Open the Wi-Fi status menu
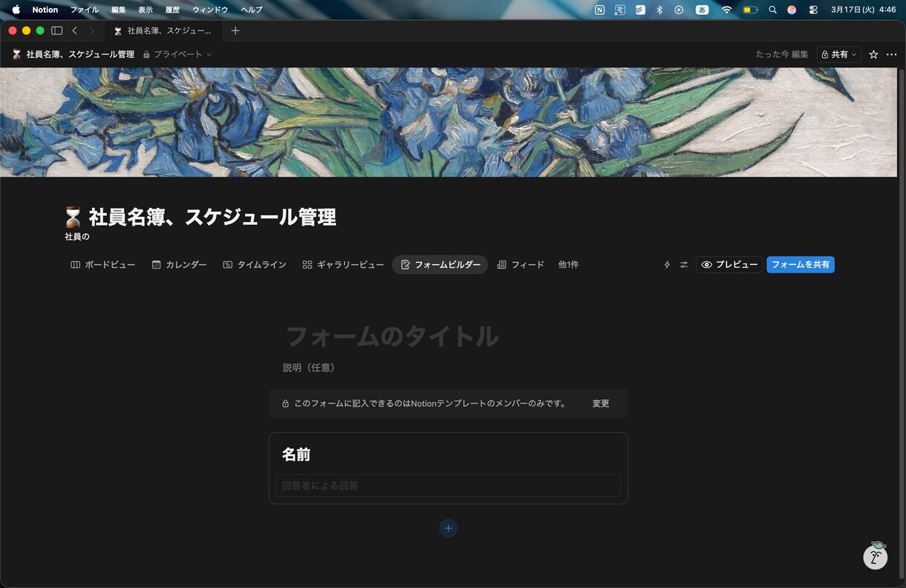906x588 pixels. [x=727, y=10]
